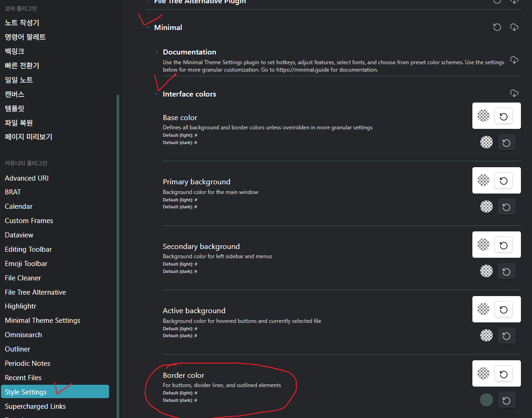Open Recent Files plugin settings
The width and height of the screenshot is (532, 418).
(x=23, y=378)
